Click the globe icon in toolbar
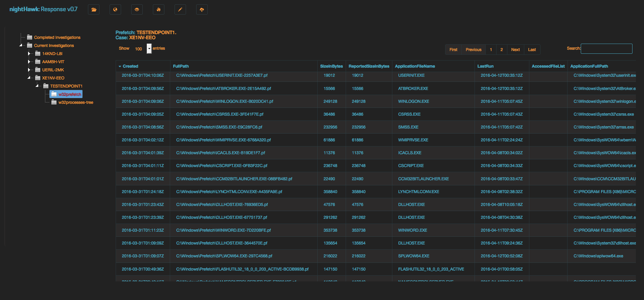The width and height of the screenshot is (644, 300). tap(115, 9)
